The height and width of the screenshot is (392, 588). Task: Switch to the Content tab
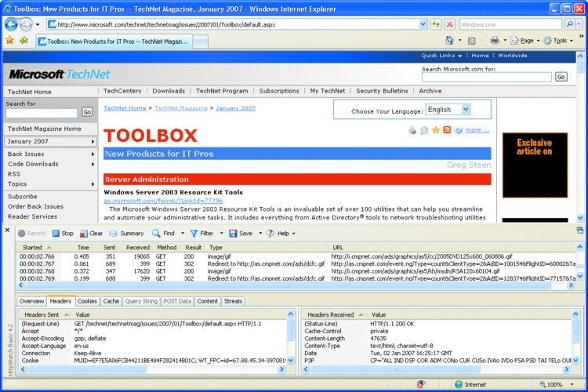click(x=208, y=301)
